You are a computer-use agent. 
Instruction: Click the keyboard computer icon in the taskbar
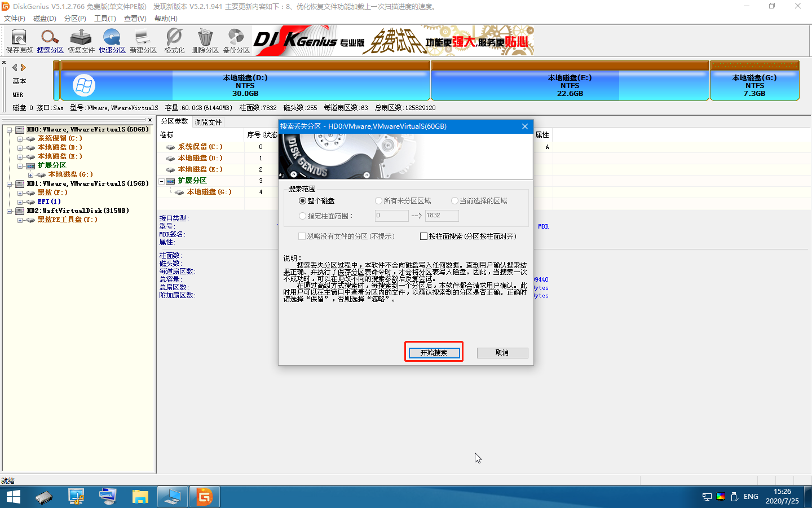[x=108, y=497]
